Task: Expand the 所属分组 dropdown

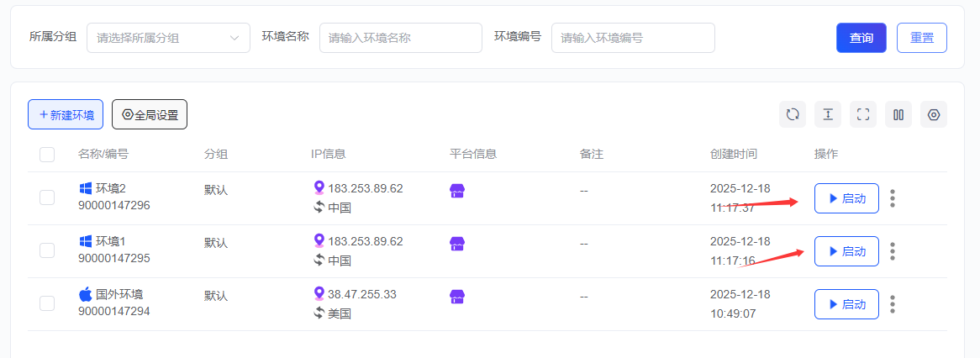Action: 168,38
